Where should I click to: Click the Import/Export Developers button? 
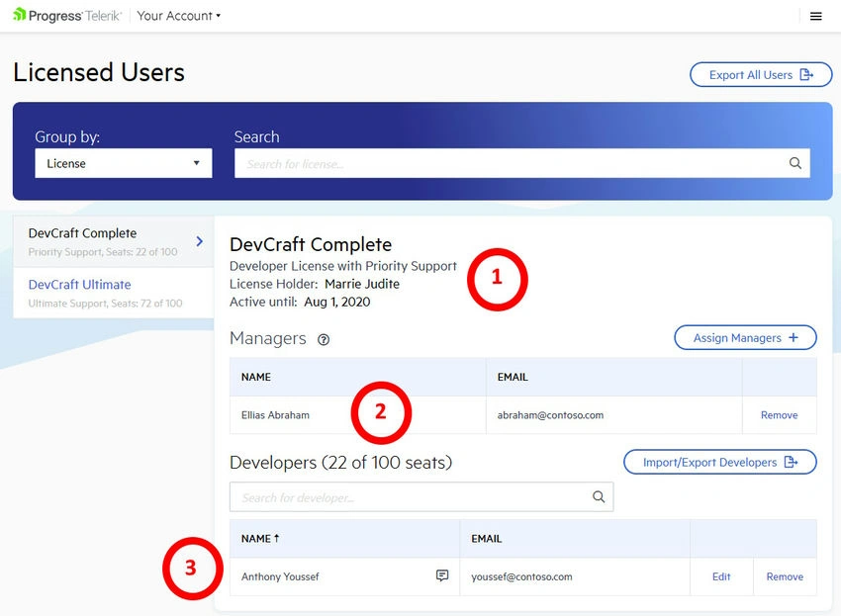pos(719,462)
